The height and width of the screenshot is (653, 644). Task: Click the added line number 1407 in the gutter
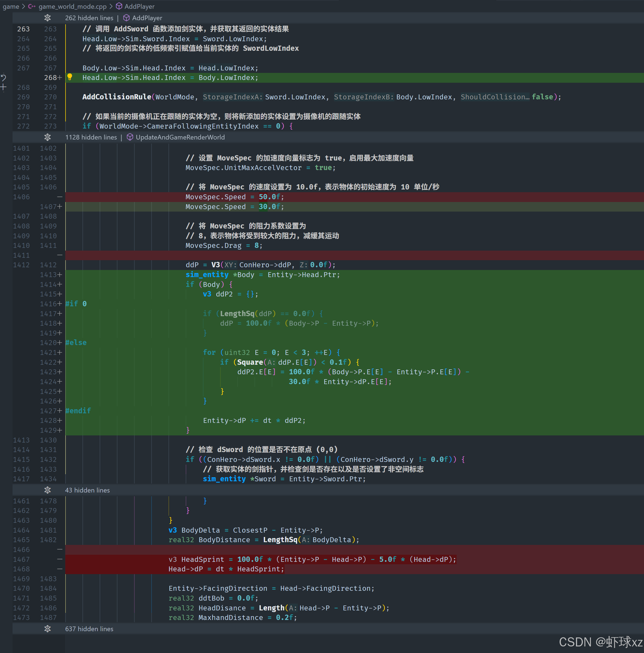48,206
